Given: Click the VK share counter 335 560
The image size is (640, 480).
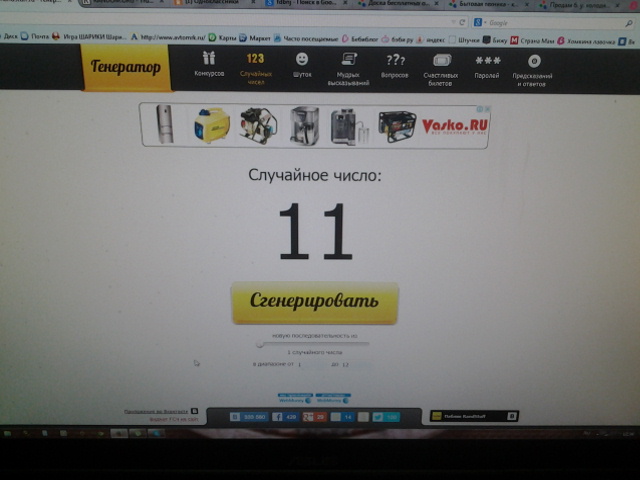Looking at the screenshot, I should pyautogui.click(x=248, y=417).
